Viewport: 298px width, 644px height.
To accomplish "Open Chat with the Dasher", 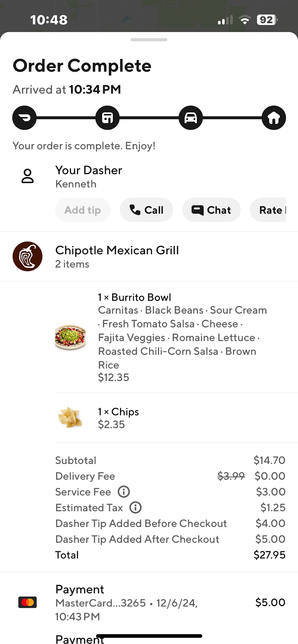I will point(211,210).
